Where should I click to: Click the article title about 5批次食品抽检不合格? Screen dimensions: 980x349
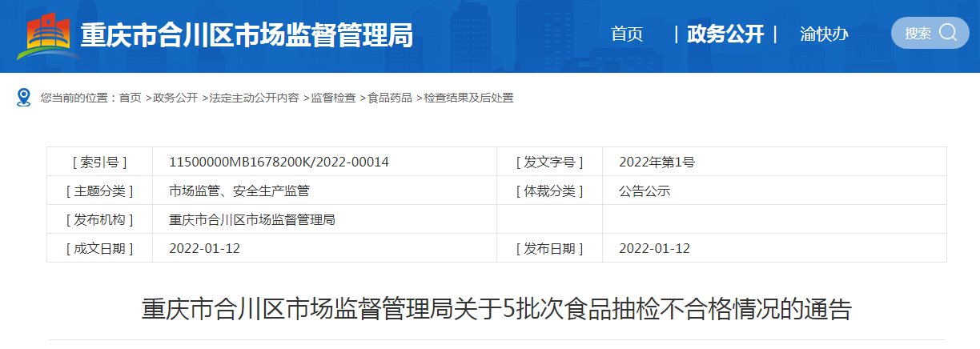pos(496,309)
